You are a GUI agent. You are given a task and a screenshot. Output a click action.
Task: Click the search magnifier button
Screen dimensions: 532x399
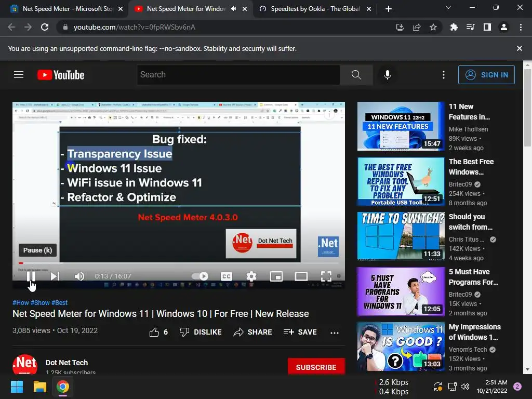tap(356, 75)
